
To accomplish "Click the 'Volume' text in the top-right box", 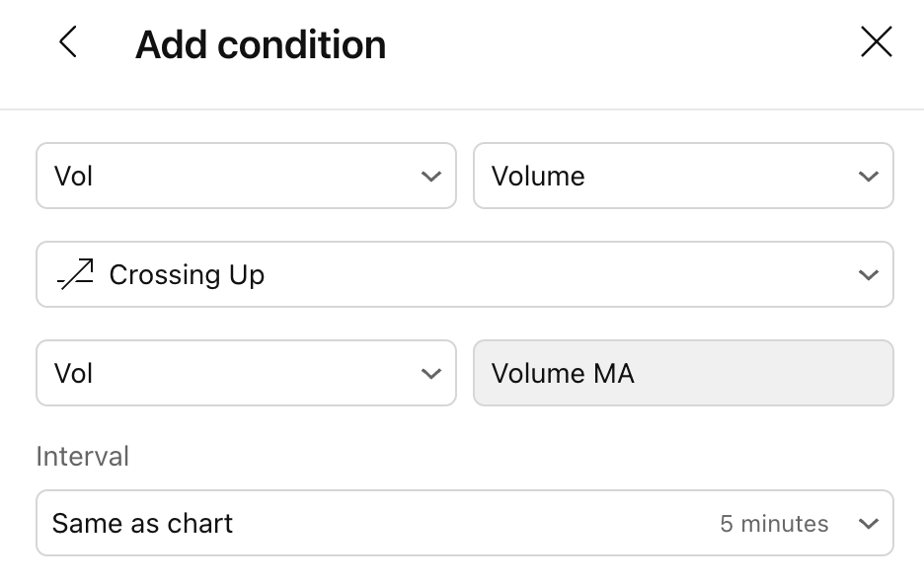I will [x=538, y=177].
